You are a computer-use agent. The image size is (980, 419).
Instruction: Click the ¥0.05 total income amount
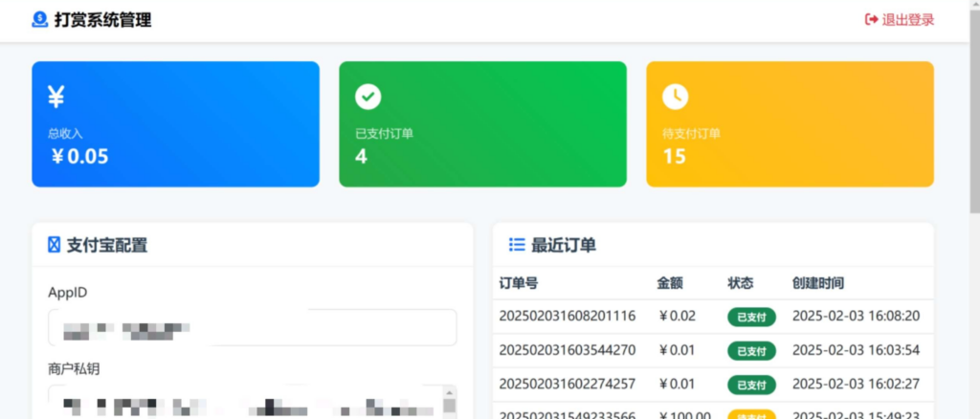pos(79,157)
